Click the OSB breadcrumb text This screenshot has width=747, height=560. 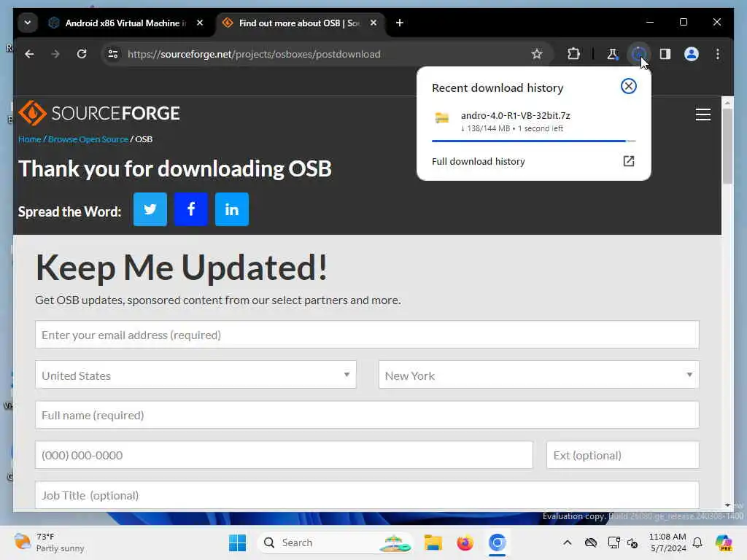144,139
